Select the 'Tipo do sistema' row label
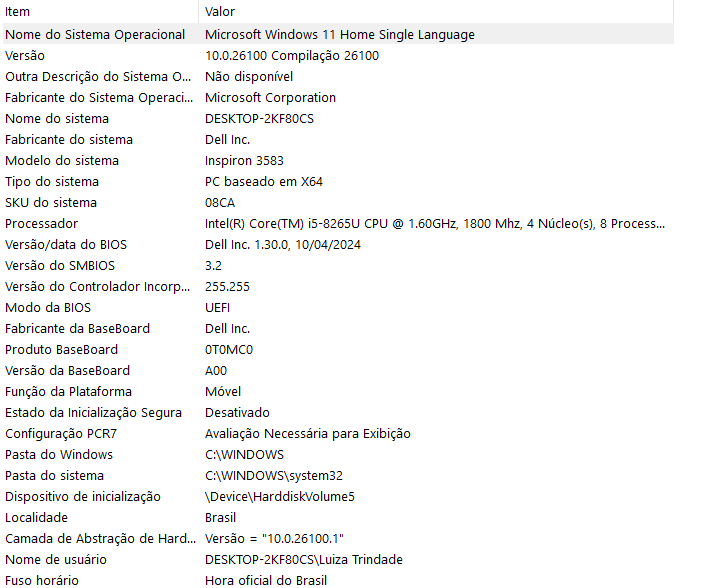 (x=52, y=182)
